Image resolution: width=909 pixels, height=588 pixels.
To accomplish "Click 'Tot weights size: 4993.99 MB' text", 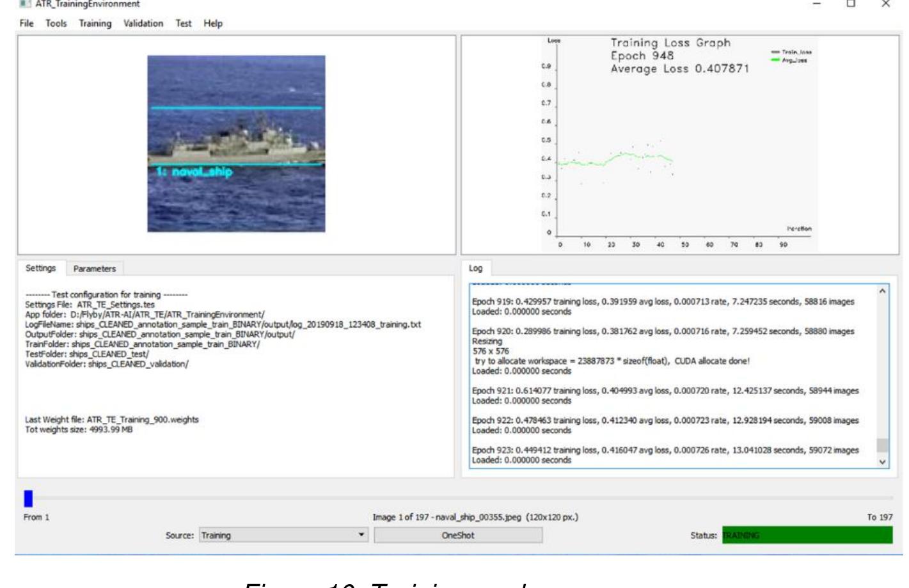I will (x=79, y=429).
